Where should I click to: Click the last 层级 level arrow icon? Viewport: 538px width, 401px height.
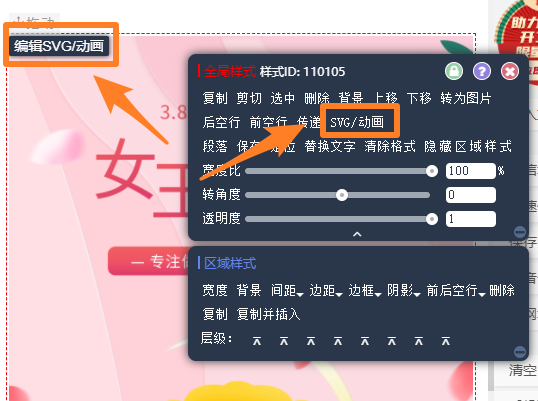(446, 341)
